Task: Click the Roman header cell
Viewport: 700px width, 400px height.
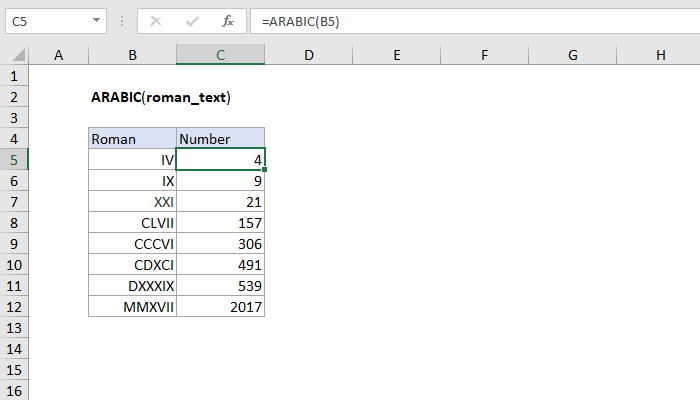Action: click(x=133, y=139)
